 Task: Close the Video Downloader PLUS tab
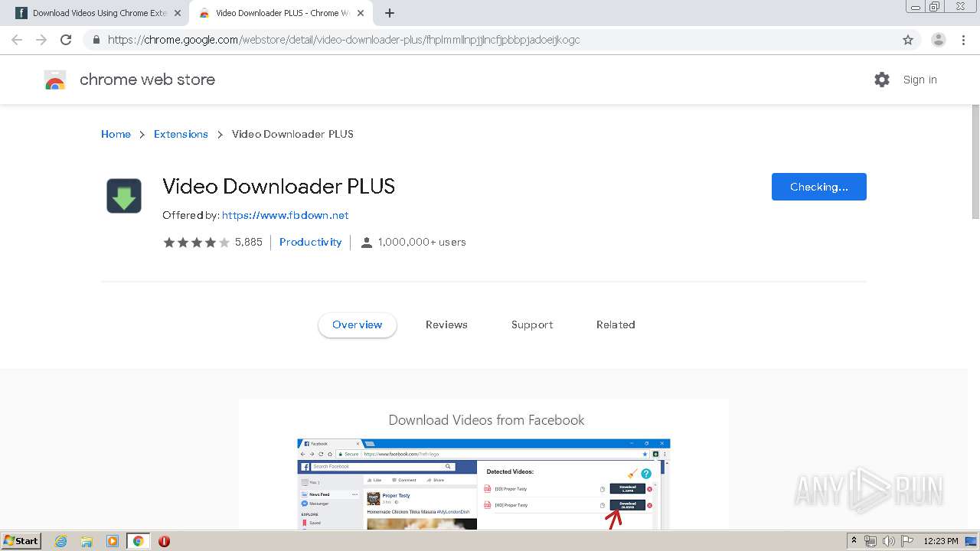pos(361,13)
